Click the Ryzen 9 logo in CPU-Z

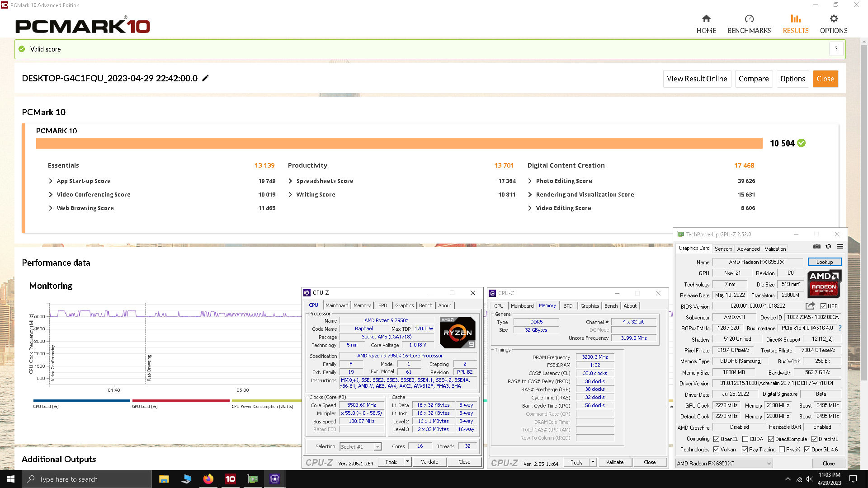click(x=458, y=333)
